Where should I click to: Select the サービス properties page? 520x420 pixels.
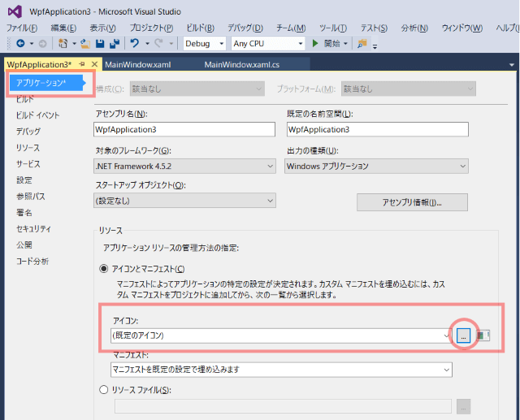28,164
